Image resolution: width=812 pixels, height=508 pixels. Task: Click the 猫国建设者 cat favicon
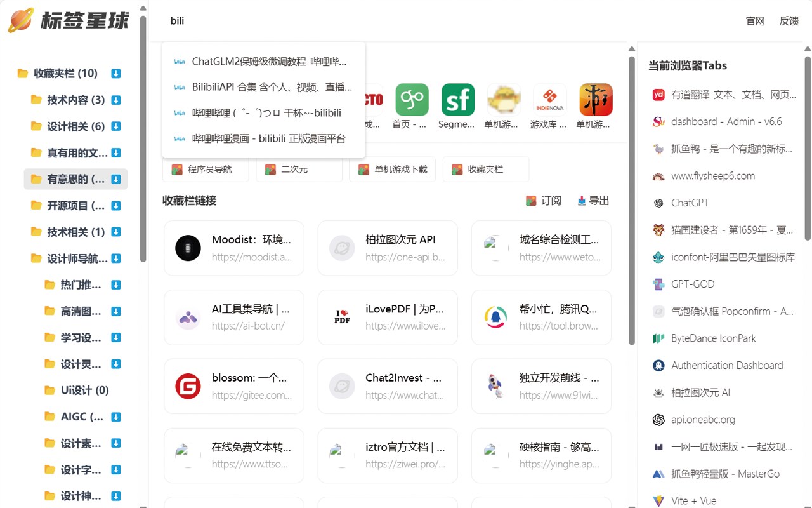point(658,230)
